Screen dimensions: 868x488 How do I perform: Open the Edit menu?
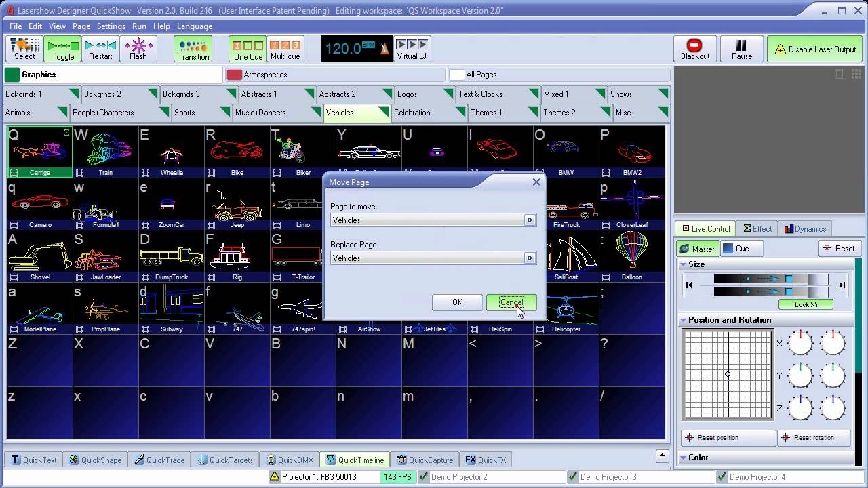pos(35,26)
